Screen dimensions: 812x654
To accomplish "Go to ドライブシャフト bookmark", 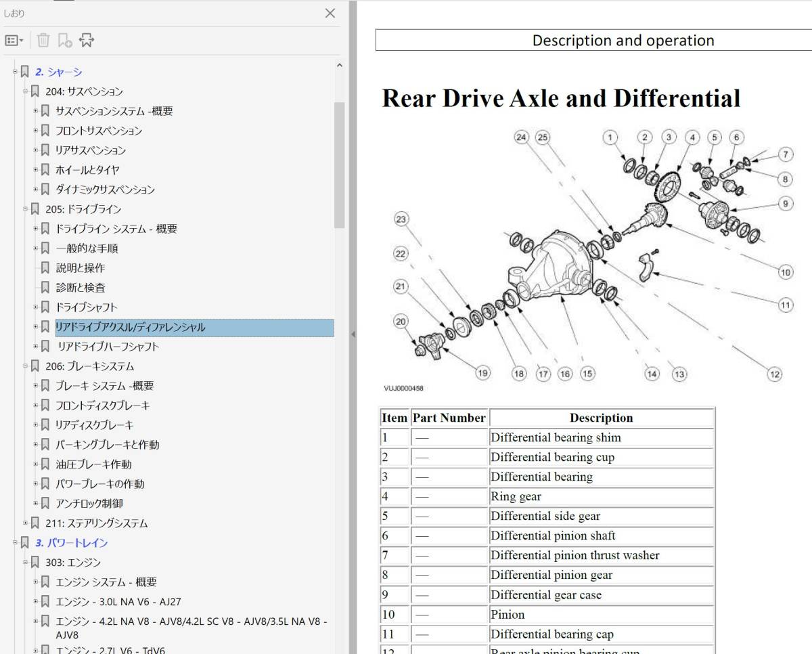I will 87,307.
